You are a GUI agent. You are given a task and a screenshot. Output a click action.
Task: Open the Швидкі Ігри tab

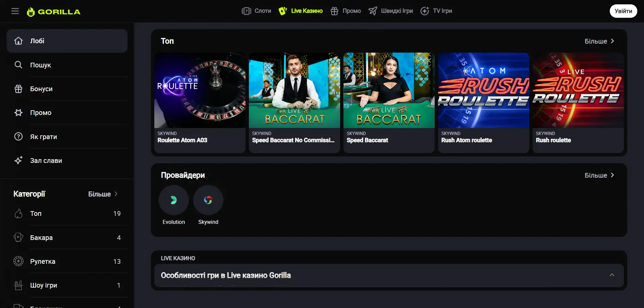pos(391,11)
